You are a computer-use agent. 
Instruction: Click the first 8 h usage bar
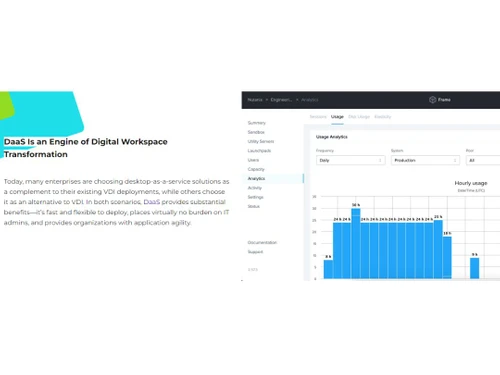point(328,269)
